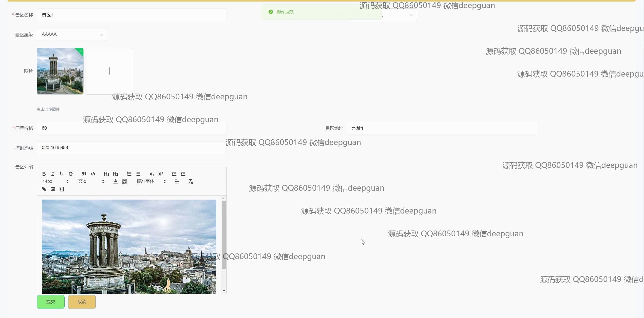
Task: Insert a hyperlink with the link icon
Action: pyautogui.click(x=44, y=189)
